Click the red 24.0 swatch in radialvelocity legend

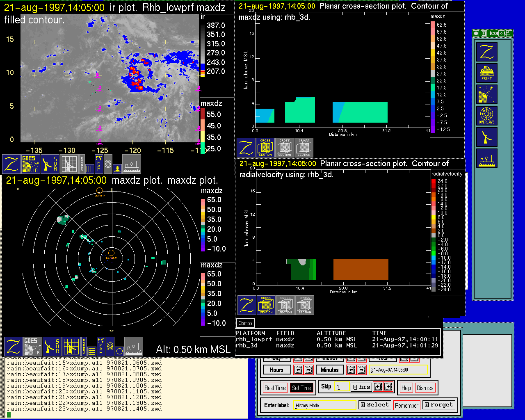click(x=434, y=181)
